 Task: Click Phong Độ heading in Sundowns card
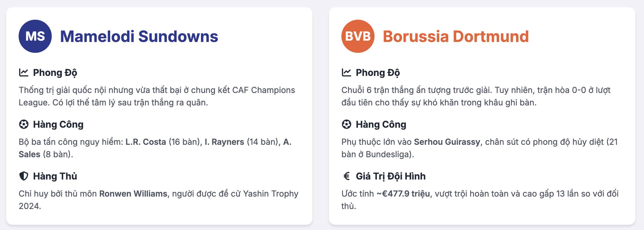point(55,73)
